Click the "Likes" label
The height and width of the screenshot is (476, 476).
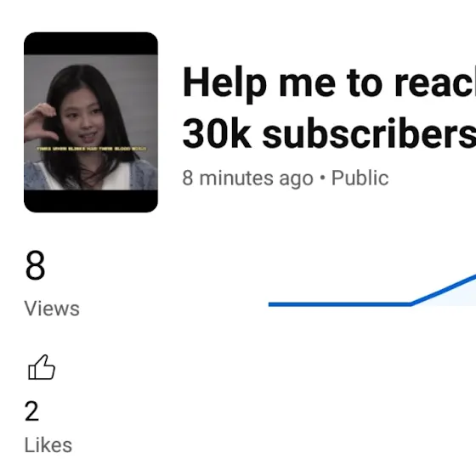48,445
